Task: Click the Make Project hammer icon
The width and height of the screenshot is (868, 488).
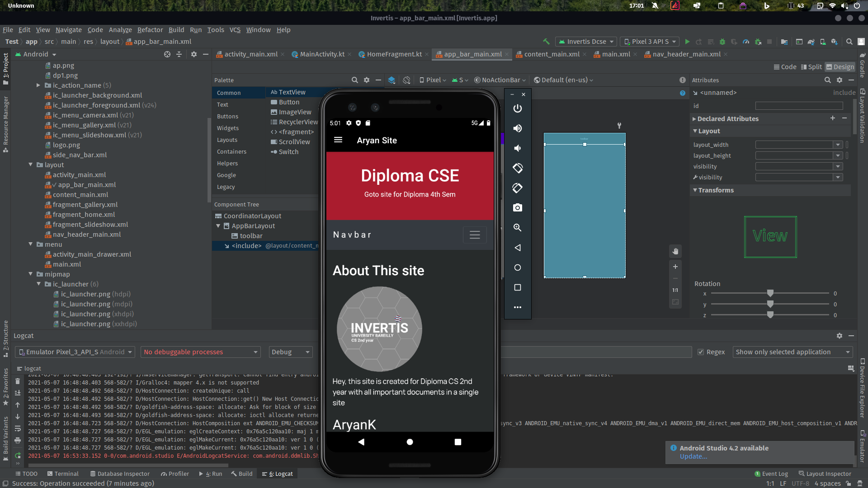Action: point(546,42)
